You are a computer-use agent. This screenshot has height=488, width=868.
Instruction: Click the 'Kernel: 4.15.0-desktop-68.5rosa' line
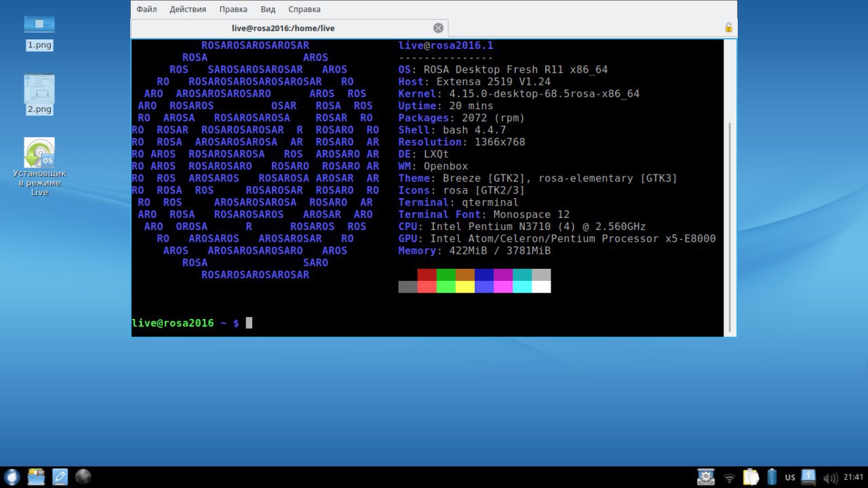519,94
